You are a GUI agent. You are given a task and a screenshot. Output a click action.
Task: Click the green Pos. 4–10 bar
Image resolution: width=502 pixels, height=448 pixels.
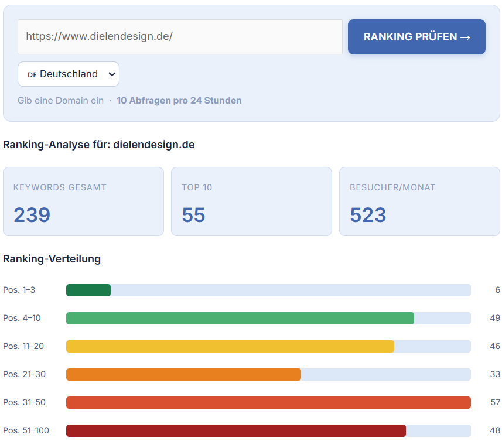point(240,319)
